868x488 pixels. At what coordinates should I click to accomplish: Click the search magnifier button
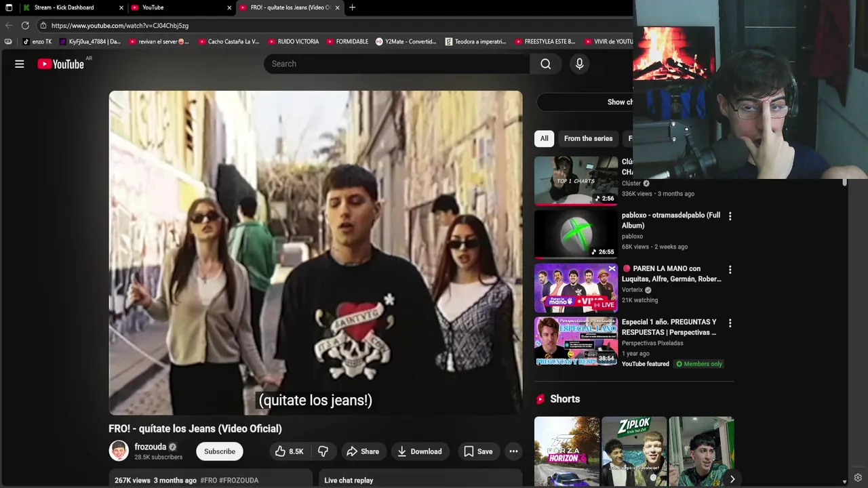pos(546,64)
